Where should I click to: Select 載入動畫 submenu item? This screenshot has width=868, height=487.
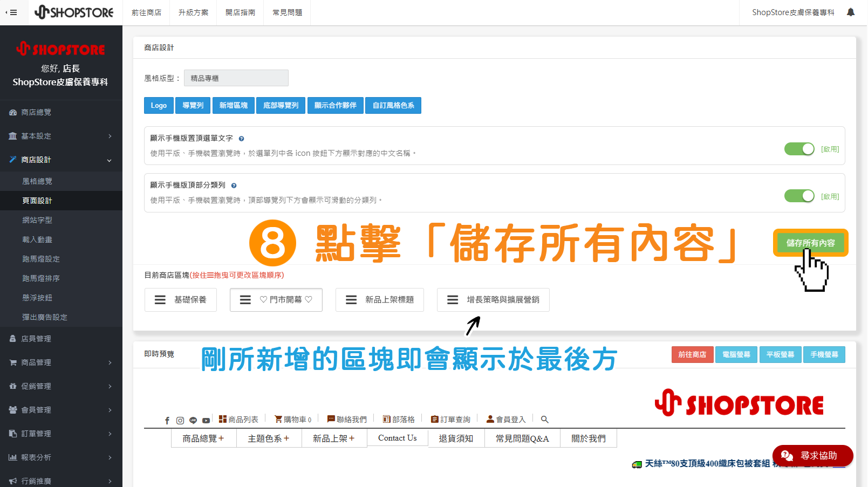point(61,239)
